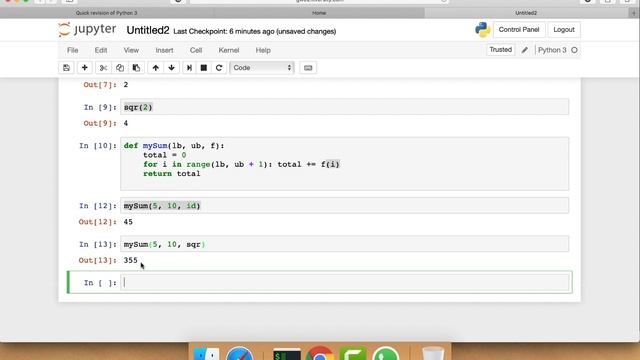Open the green app icon in the dock
Screen dimensions: 640x360
353,354
